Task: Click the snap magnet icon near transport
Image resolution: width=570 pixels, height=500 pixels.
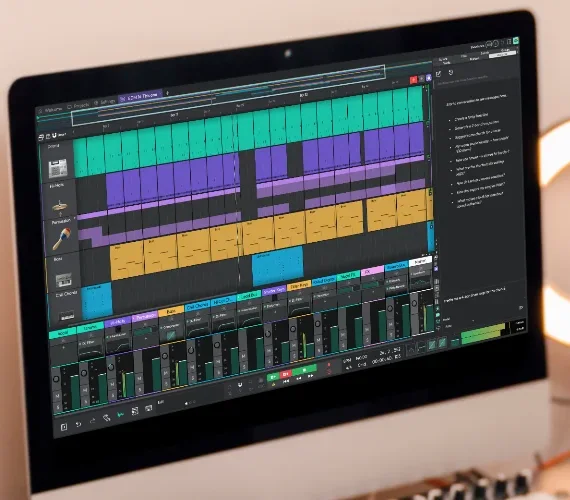Action: pyautogui.click(x=240, y=385)
